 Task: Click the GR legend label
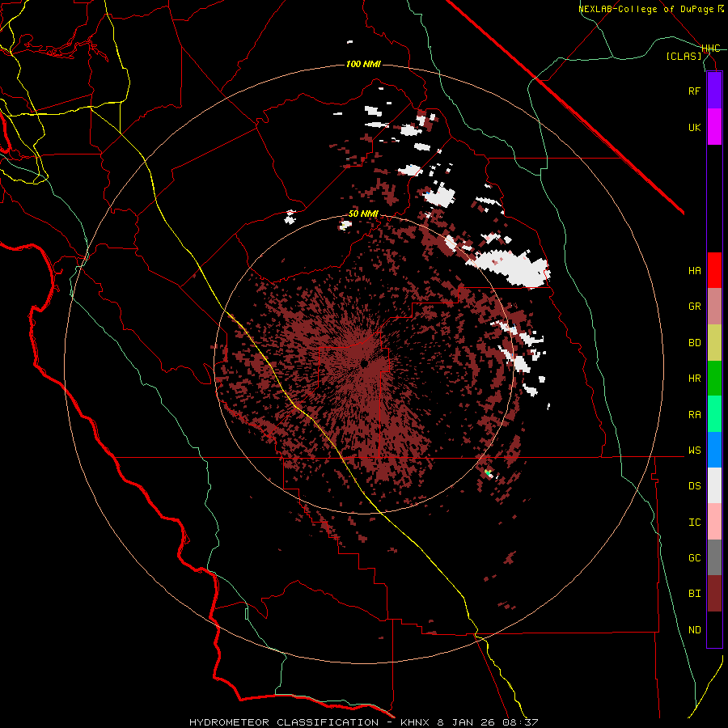coord(694,307)
